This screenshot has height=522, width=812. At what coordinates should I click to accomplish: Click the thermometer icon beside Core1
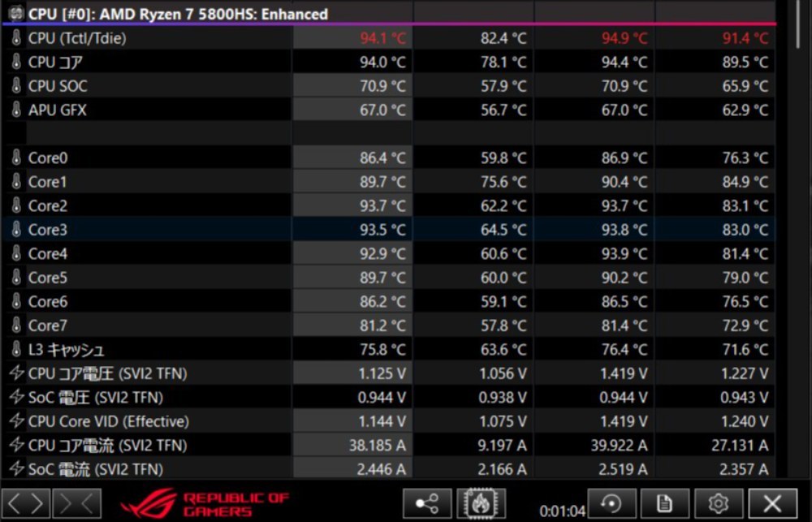tap(16, 182)
